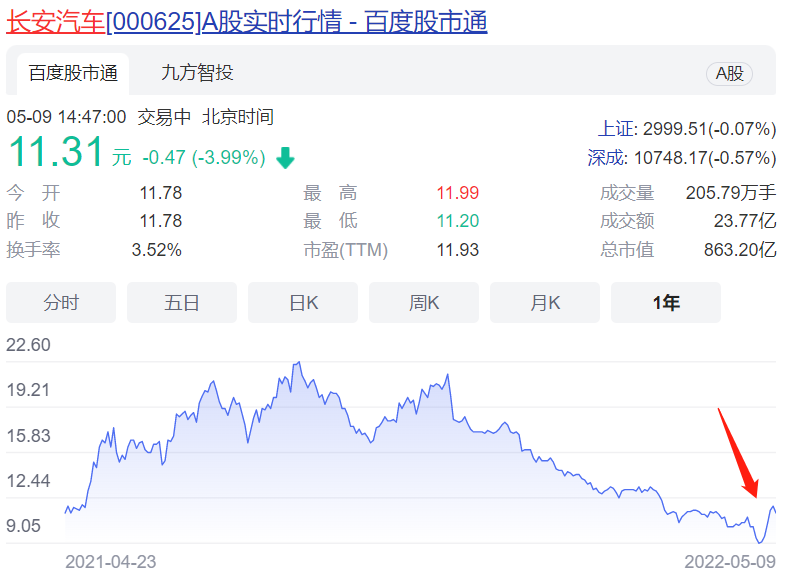The image size is (811, 585).
Task: Click the y-axis label 9.05
Action: pos(23,526)
